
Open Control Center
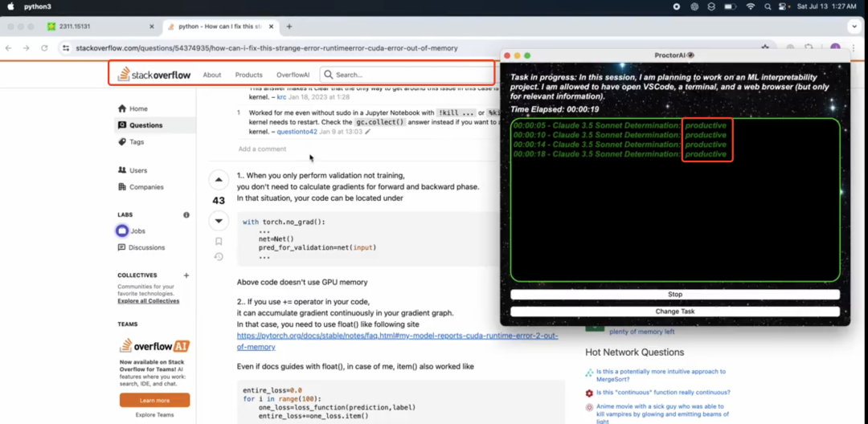pos(784,6)
